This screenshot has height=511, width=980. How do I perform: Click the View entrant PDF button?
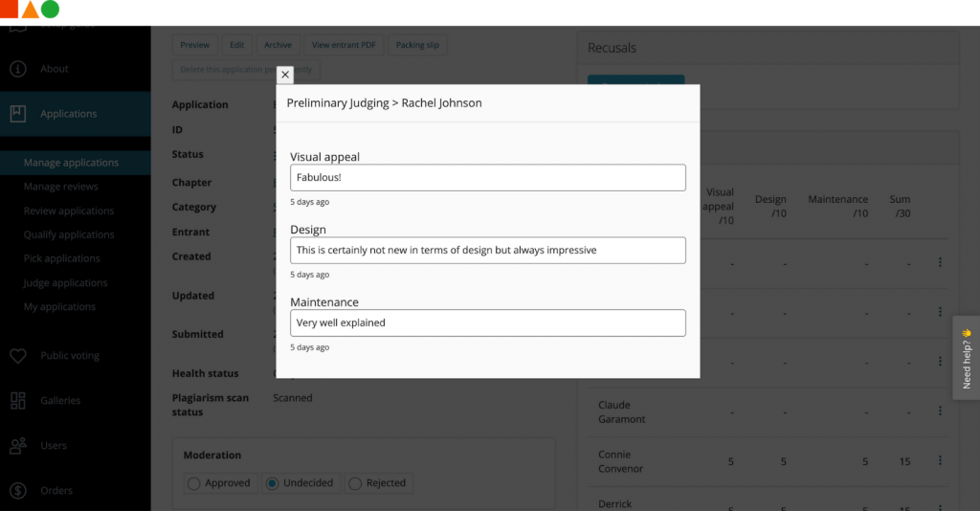344,45
